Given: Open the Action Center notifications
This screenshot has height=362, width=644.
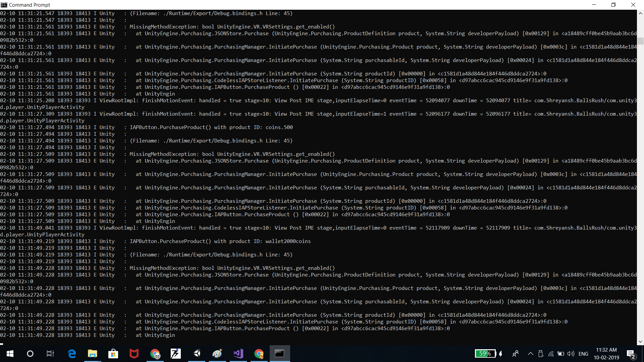Looking at the screenshot, I should tap(631, 354).
